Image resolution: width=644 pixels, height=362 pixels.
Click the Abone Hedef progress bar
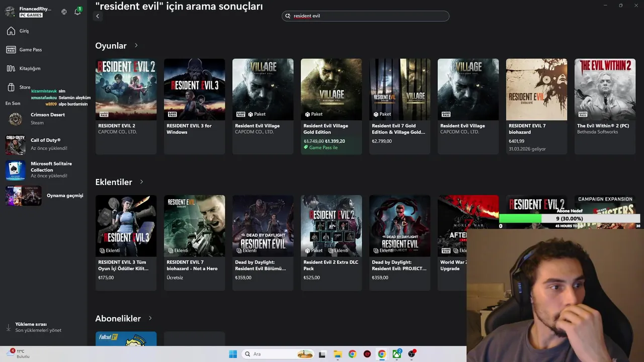570,219
